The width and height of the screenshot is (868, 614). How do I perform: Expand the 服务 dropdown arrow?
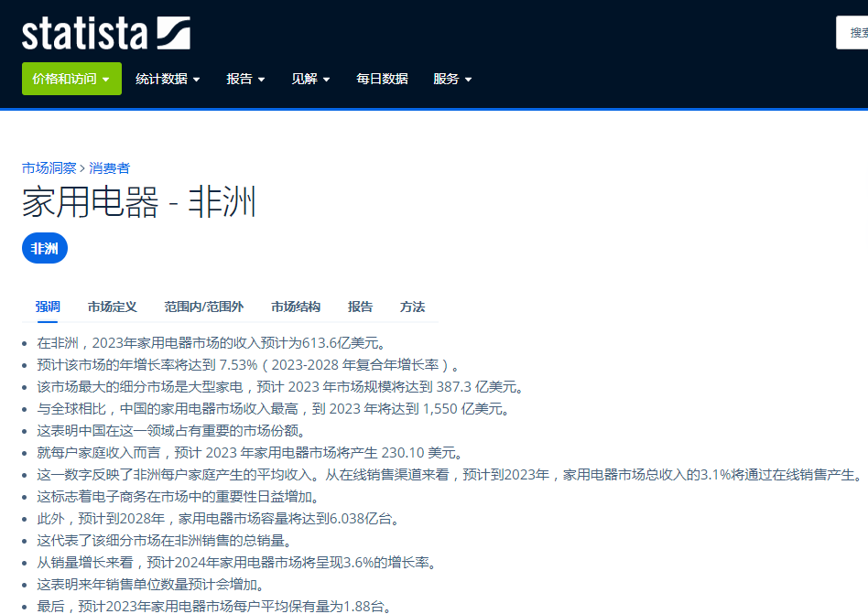469,80
